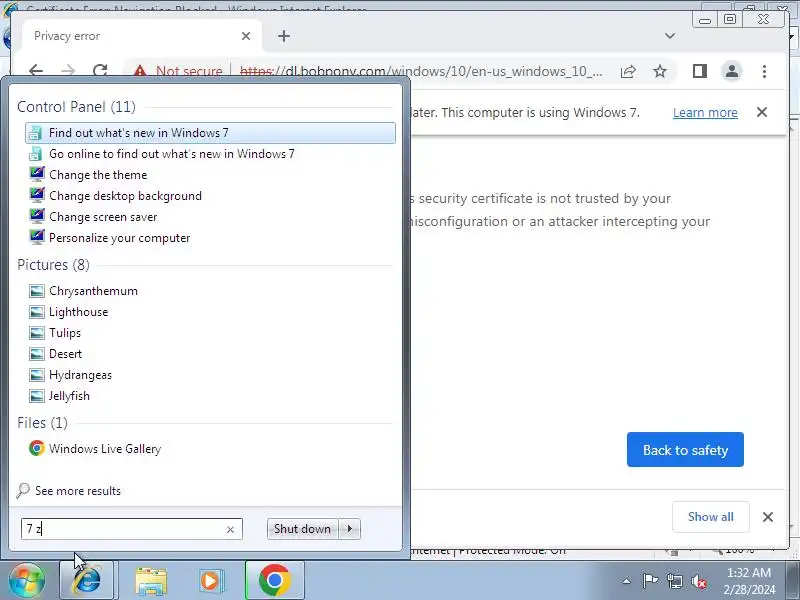This screenshot has height=600, width=800.
Task: Open Windows Media Player from the taskbar
Action: click(210, 581)
